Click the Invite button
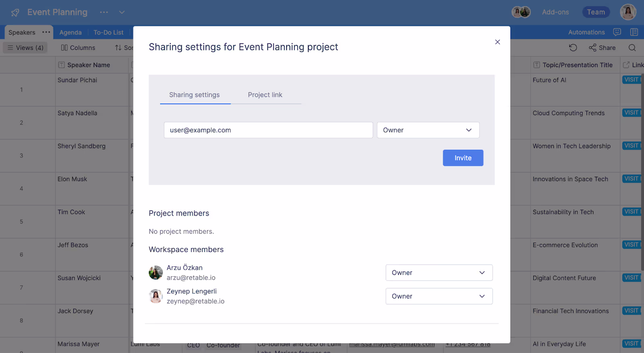 [463, 158]
